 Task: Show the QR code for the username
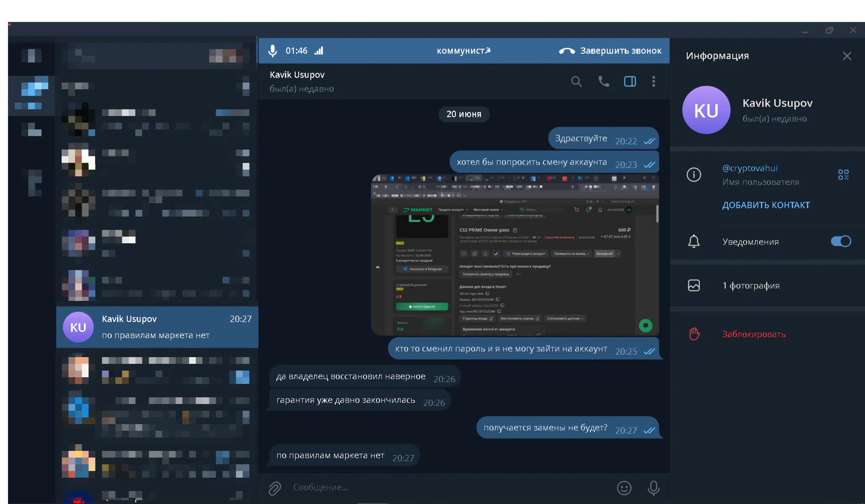[843, 175]
